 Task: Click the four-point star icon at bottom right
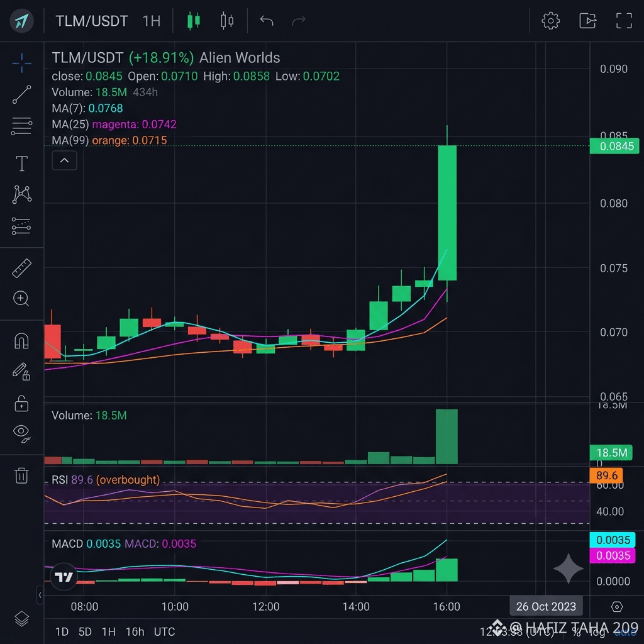(x=568, y=569)
